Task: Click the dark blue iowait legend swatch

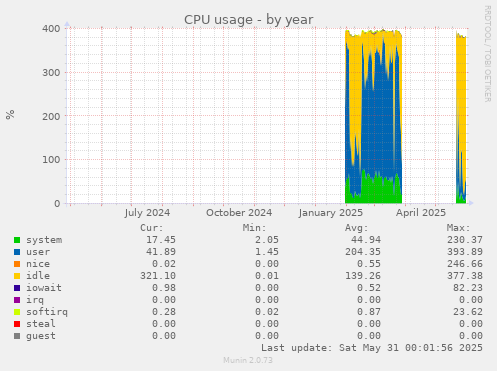Action: pos(17,288)
